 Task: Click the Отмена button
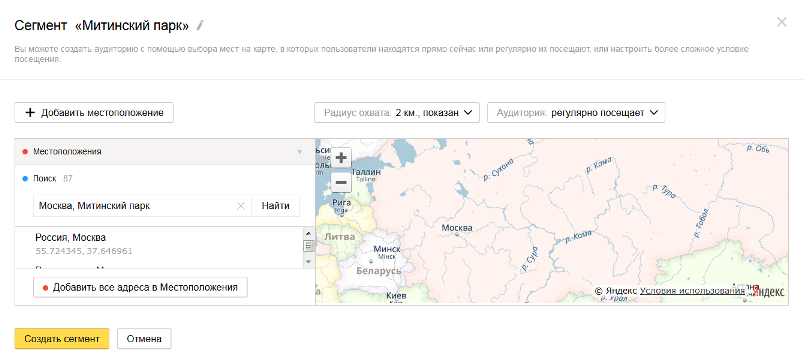click(144, 338)
